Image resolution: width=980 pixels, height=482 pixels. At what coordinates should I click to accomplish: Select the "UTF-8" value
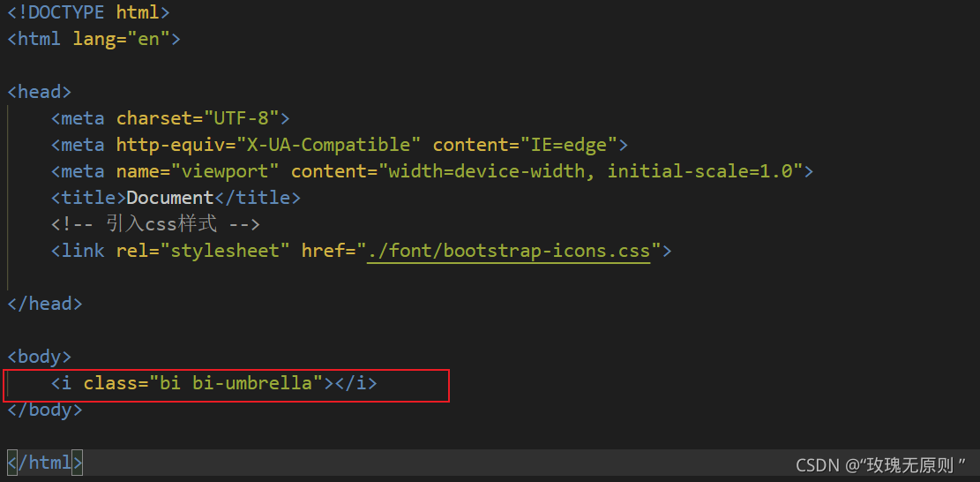tap(242, 118)
